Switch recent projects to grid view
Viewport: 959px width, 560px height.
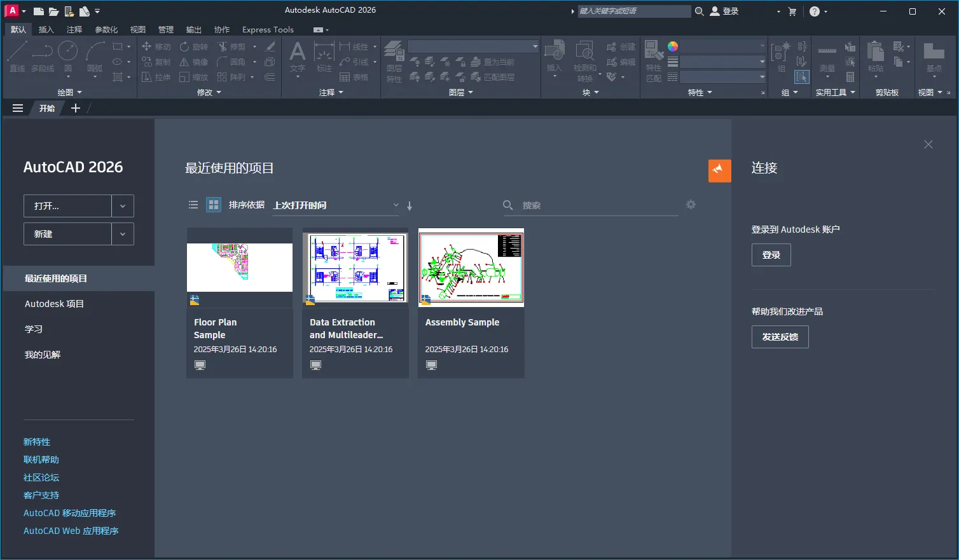click(214, 205)
